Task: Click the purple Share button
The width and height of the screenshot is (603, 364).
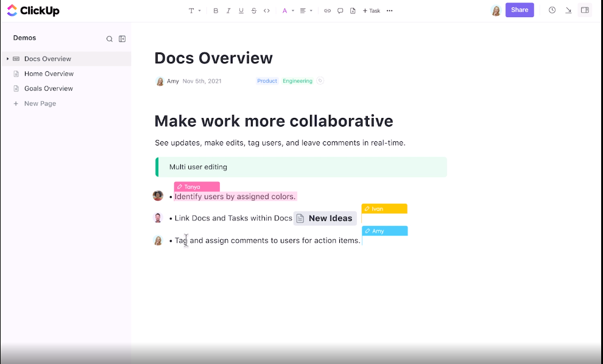Action: tap(520, 10)
